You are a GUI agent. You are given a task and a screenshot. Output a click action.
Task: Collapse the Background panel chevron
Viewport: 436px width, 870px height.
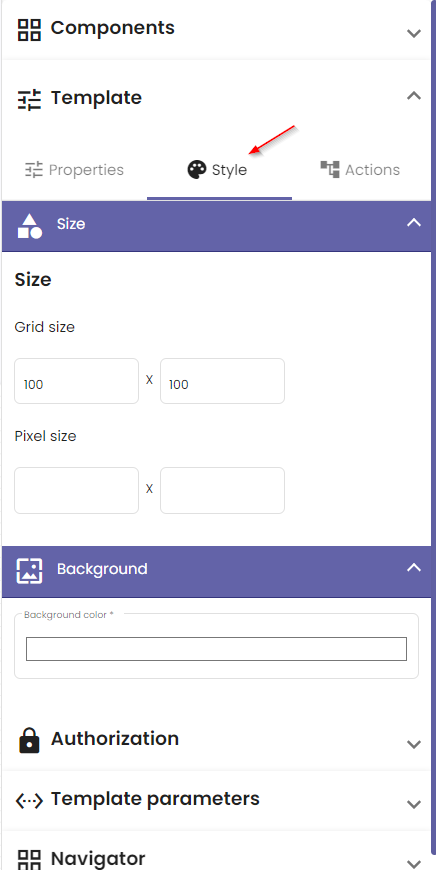tap(414, 567)
